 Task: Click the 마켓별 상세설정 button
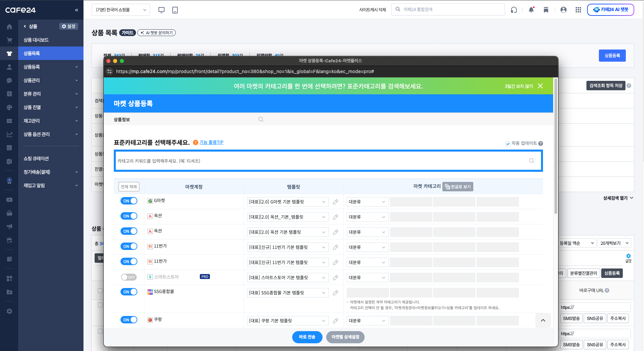345,337
